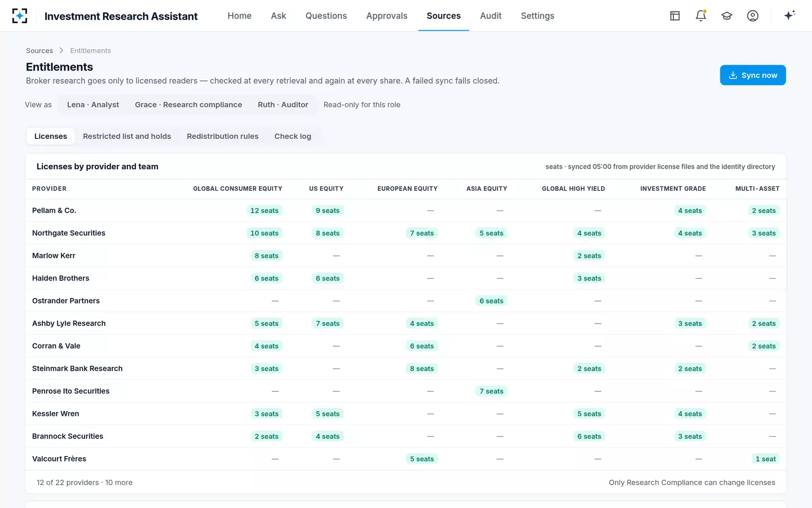Select Kessler Wren provider name
Image resolution: width=812 pixels, height=508 pixels.
tap(56, 414)
